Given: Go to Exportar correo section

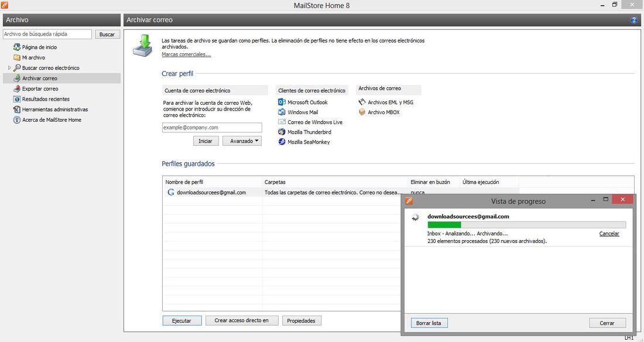Looking at the screenshot, I should coord(40,89).
